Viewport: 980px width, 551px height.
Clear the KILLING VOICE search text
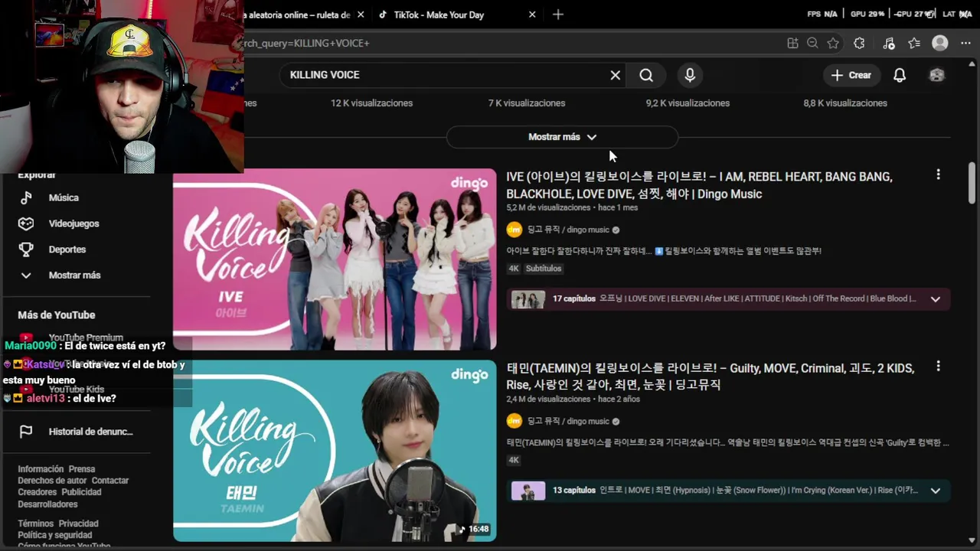tap(615, 75)
